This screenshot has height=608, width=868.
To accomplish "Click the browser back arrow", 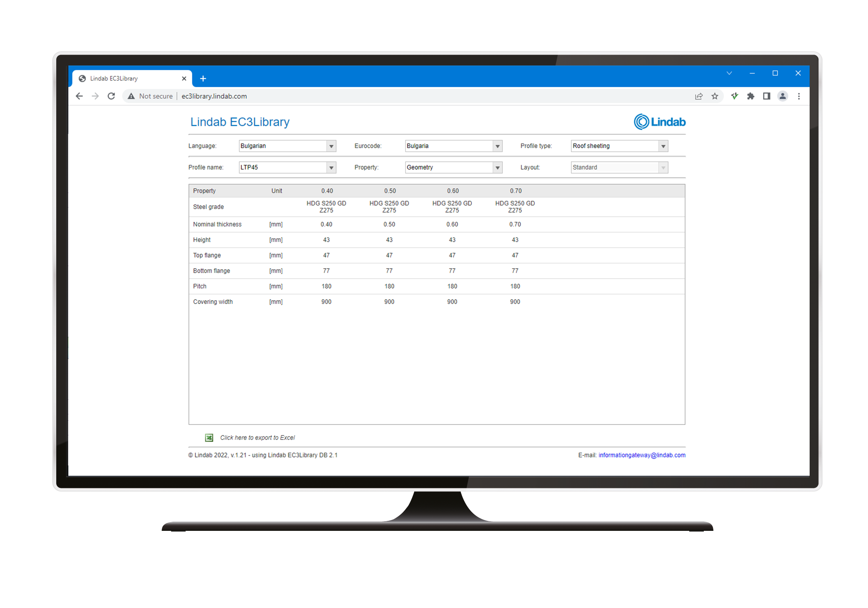I will tap(79, 96).
